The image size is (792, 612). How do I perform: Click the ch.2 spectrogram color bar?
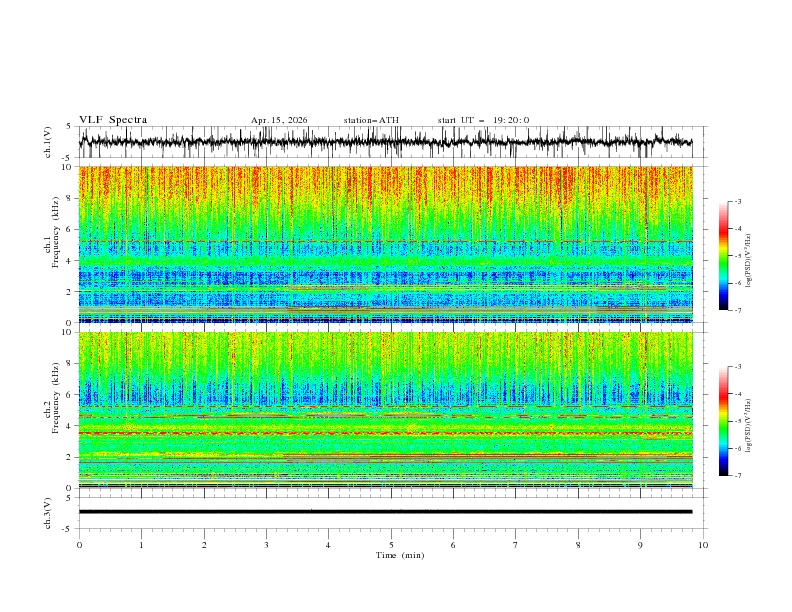(723, 421)
